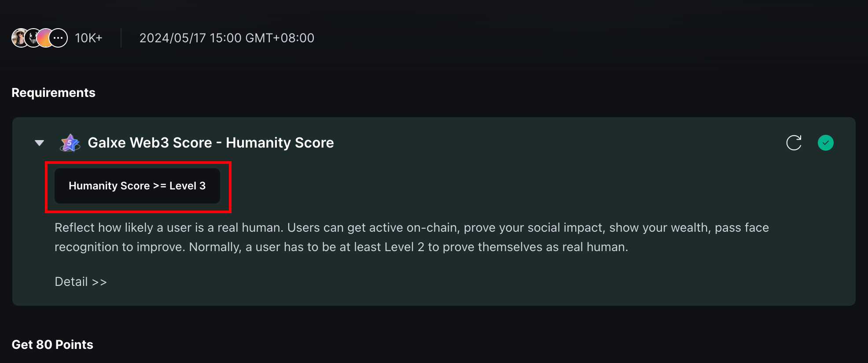Click the Requirements section heading

tap(53, 93)
